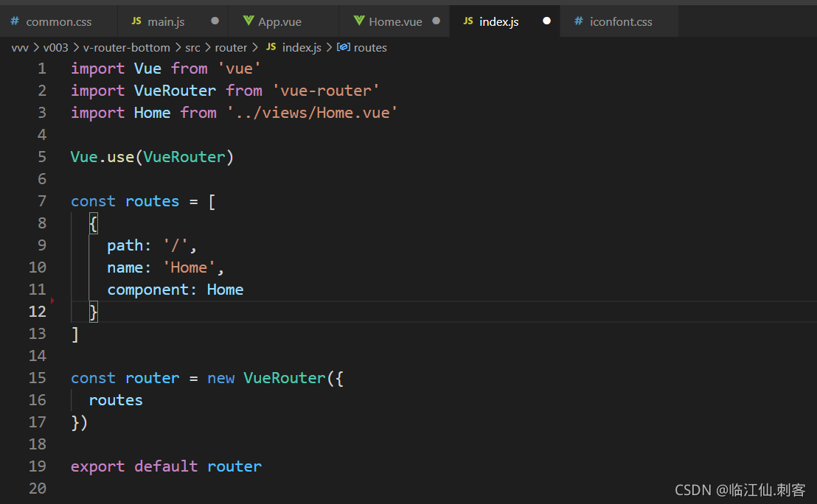
Task: Click unsaved dot on main.js tab
Action: [x=215, y=21]
